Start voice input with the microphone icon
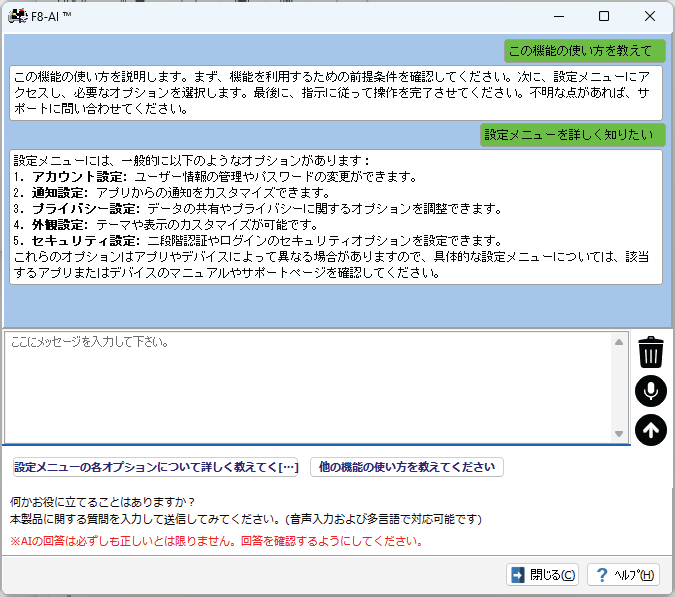 [x=650, y=391]
